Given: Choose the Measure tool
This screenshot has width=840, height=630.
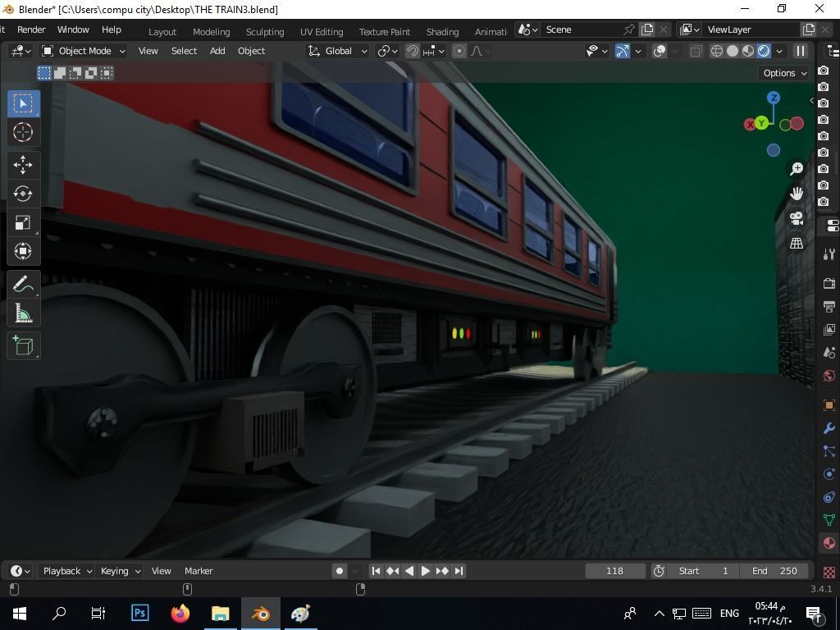Looking at the screenshot, I should (23, 313).
